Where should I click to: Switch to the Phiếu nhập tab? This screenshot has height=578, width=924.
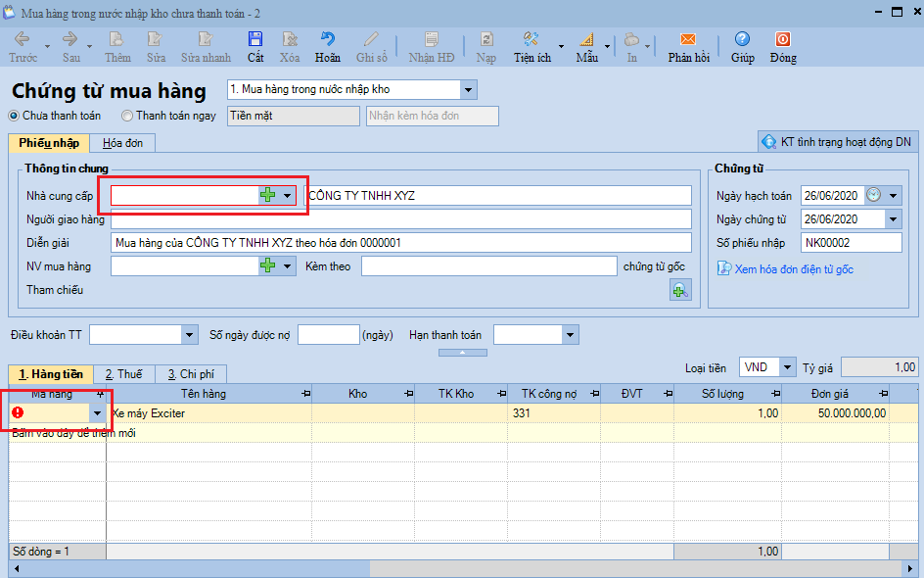[x=49, y=143]
